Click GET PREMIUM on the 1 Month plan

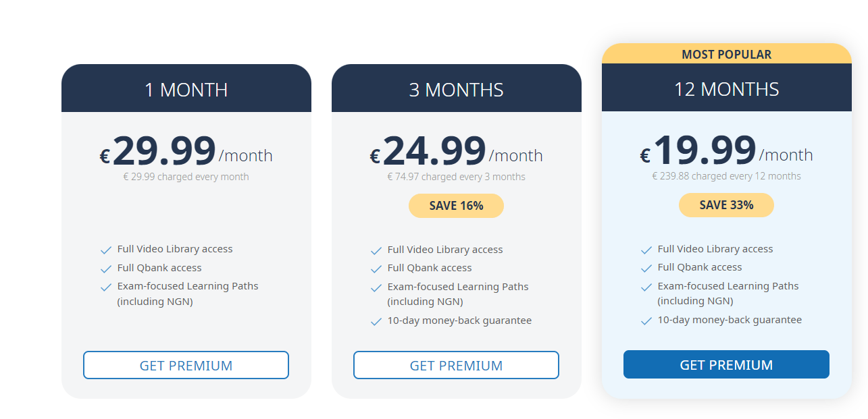[x=186, y=364]
